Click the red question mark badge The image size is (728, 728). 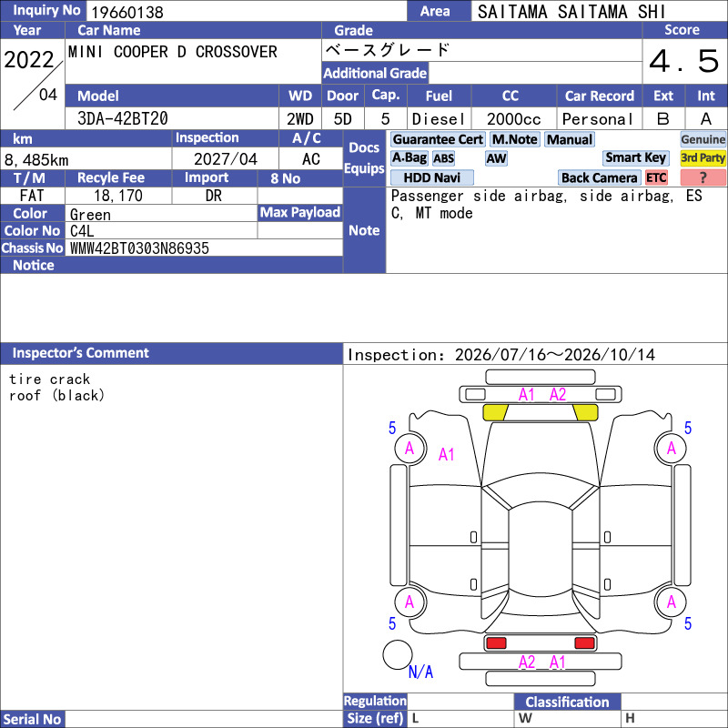click(703, 177)
